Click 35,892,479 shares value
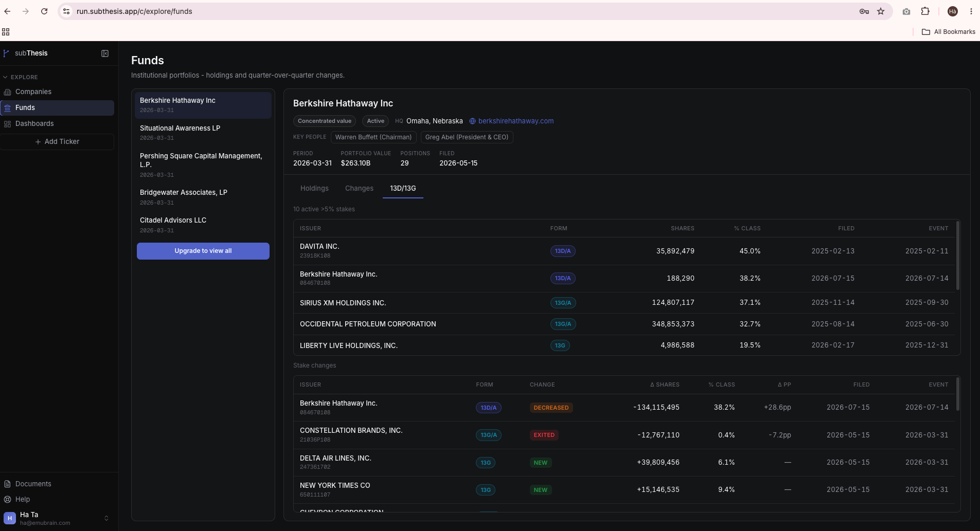 click(675, 251)
